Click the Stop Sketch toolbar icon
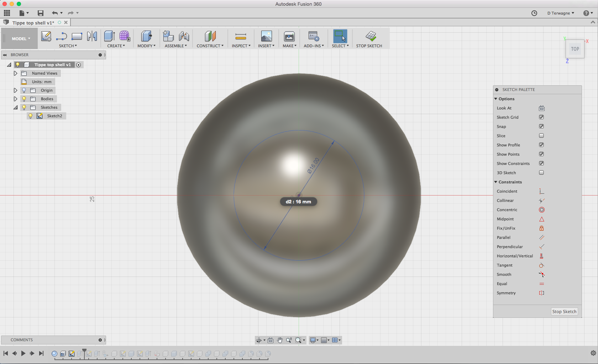 [371, 36]
